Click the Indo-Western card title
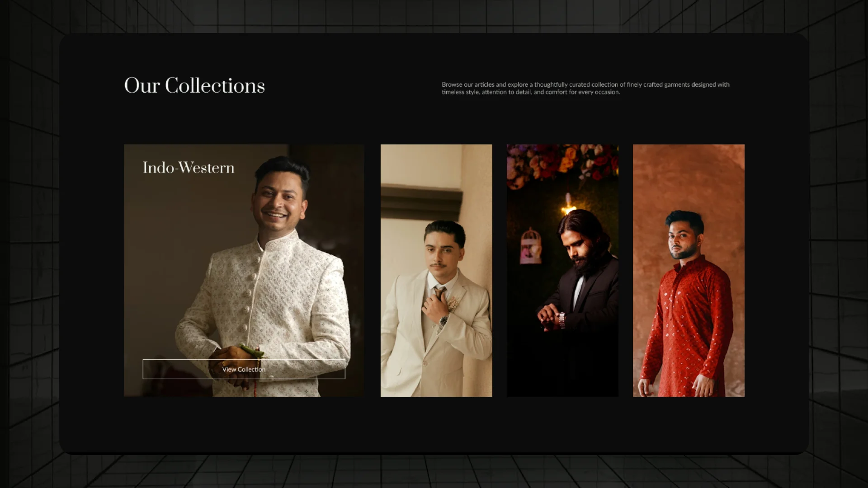This screenshot has width=868, height=488. tap(189, 168)
